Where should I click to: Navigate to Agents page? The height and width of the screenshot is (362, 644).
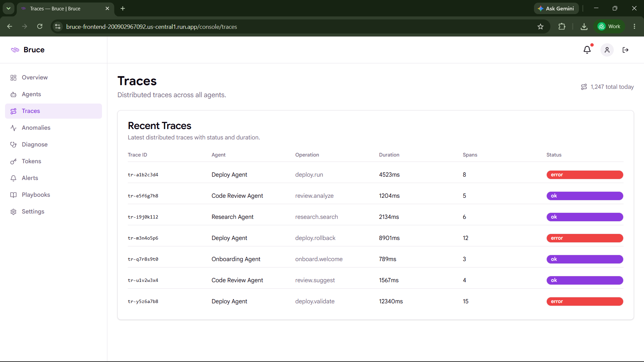coord(53,94)
